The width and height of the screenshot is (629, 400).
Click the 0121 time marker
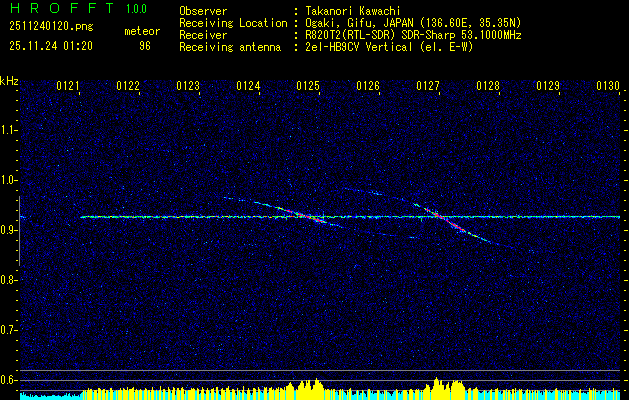tap(67, 86)
